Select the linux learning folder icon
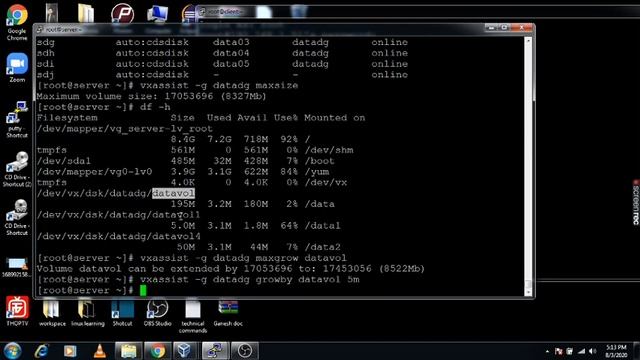This screenshot has height=360, width=640. pos(87,313)
